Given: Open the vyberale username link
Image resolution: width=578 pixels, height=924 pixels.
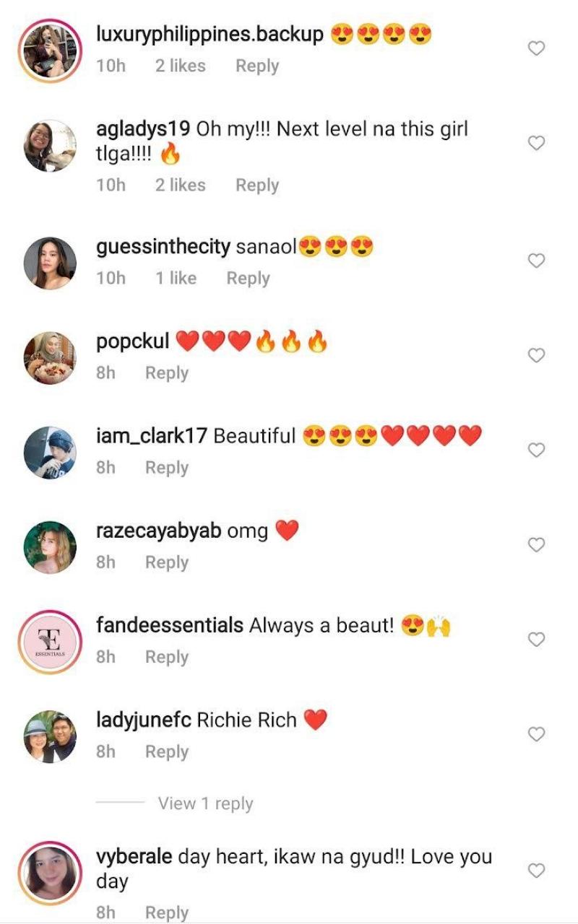Looking at the screenshot, I should (x=134, y=857).
